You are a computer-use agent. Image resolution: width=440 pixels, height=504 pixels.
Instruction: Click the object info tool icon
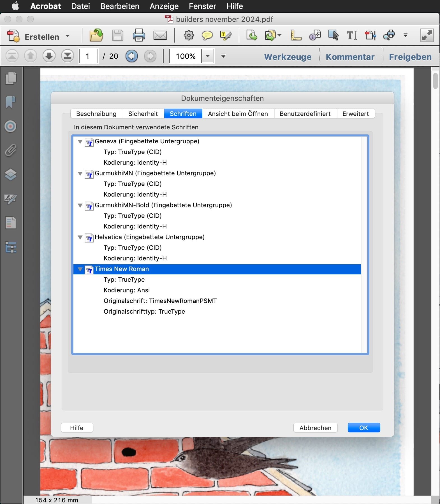tap(315, 36)
